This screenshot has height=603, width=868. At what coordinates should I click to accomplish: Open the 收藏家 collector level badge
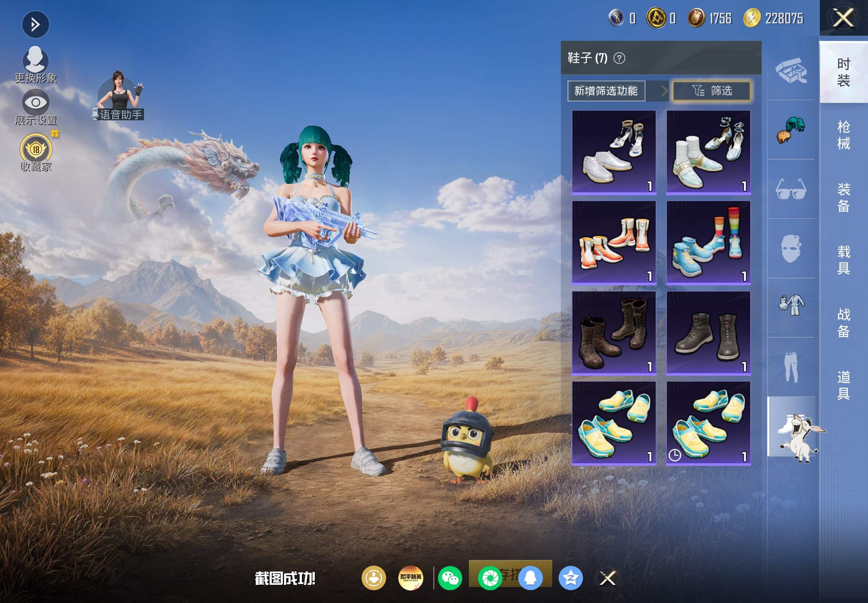(x=36, y=153)
